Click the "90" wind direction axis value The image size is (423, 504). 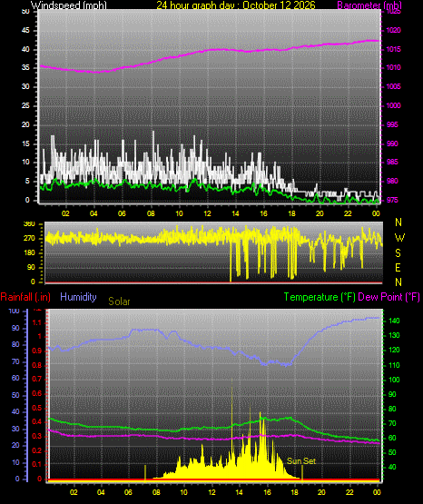[31, 267]
